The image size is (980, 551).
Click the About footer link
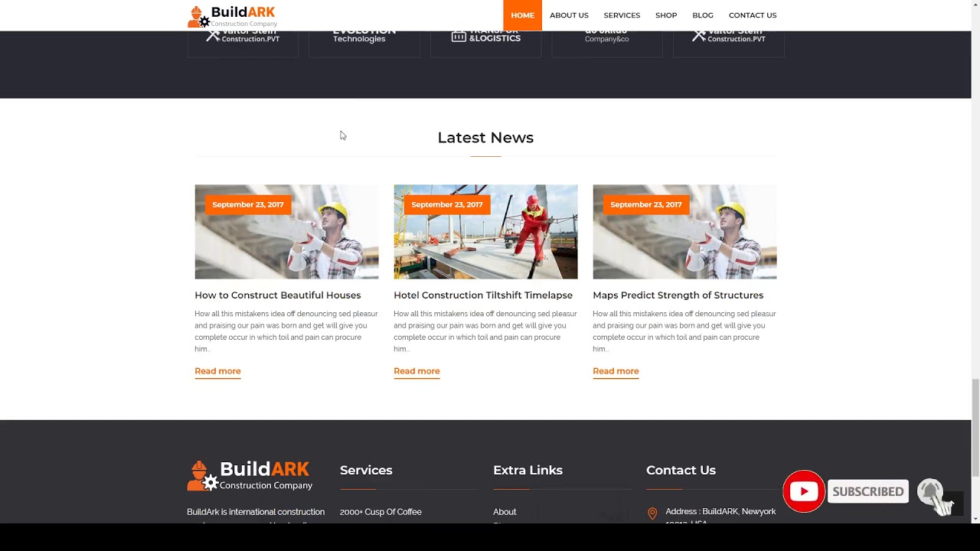(x=505, y=512)
